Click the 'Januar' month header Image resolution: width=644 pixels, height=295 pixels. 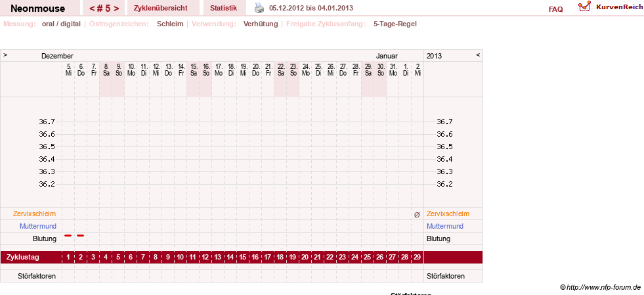pos(387,56)
